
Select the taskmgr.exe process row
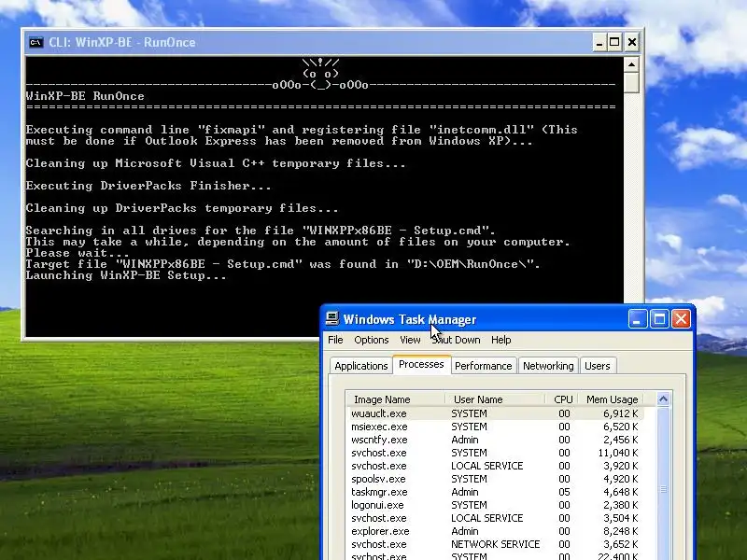496,492
